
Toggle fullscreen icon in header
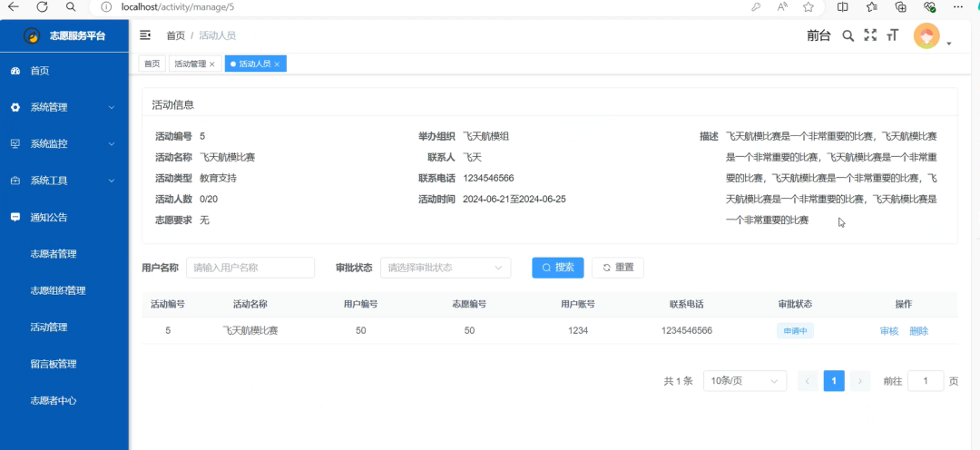tap(870, 35)
